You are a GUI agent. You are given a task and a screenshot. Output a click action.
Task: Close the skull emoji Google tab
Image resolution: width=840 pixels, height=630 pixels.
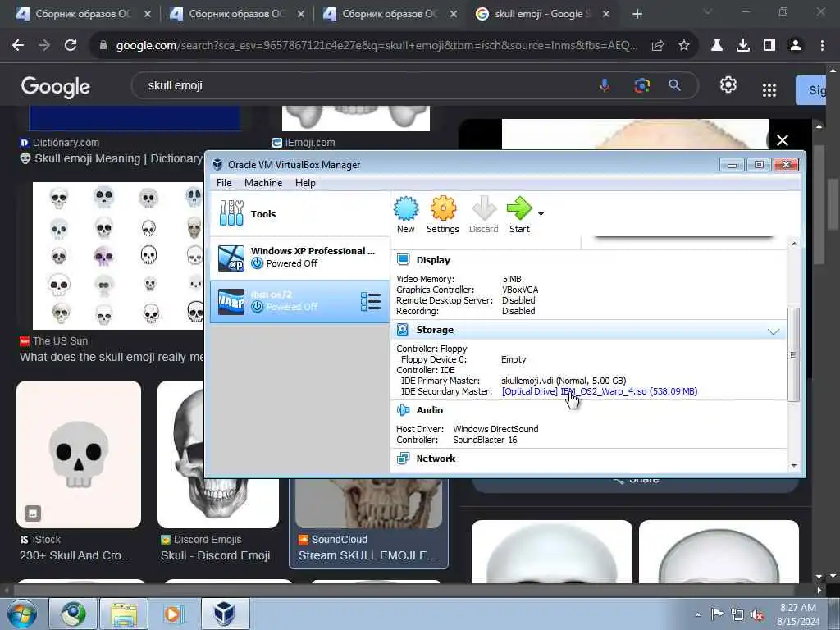coord(606,14)
